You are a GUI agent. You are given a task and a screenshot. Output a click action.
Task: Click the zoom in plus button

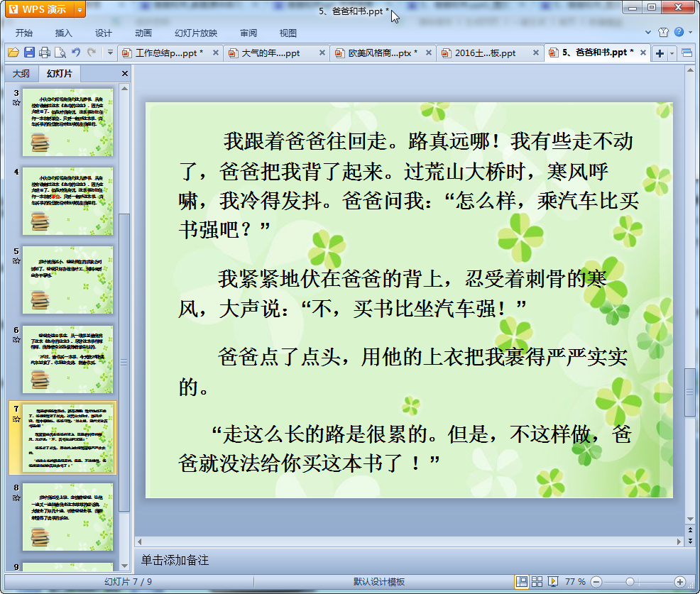coord(680,581)
